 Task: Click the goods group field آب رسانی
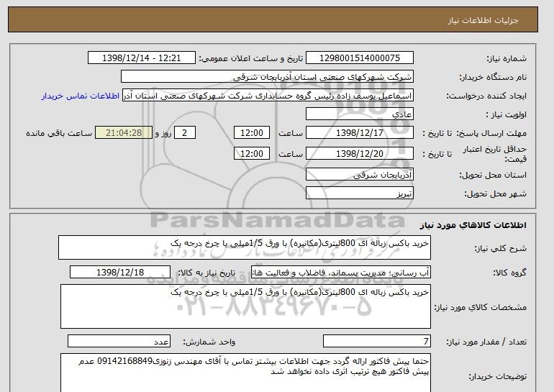click(341, 273)
